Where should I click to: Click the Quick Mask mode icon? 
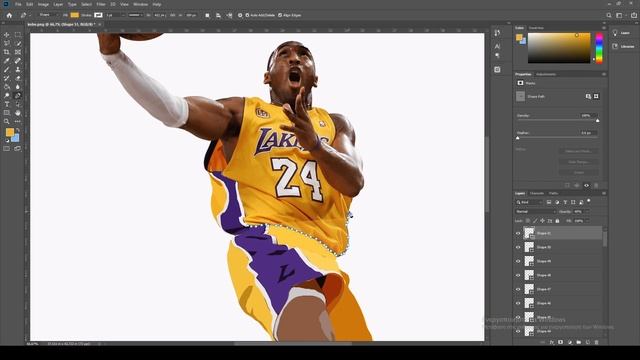coord(7,149)
